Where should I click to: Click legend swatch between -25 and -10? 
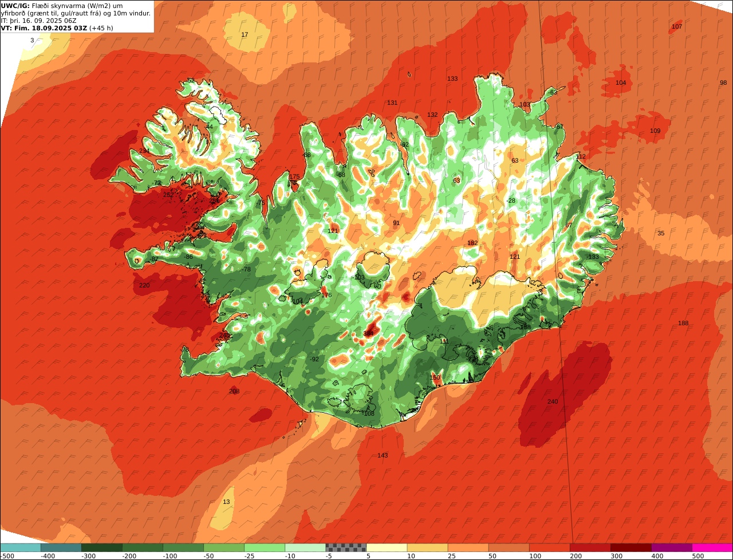[x=264, y=547]
